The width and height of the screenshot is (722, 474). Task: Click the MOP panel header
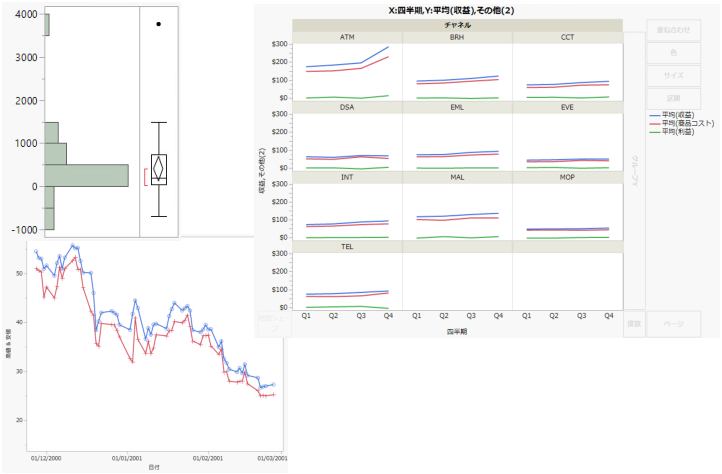coord(567,177)
